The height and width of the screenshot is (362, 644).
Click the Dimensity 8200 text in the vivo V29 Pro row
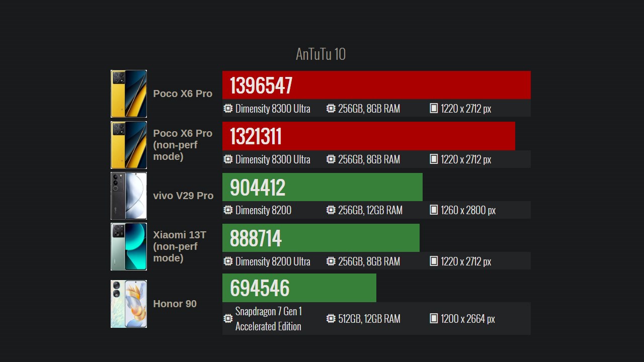coord(263,210)
